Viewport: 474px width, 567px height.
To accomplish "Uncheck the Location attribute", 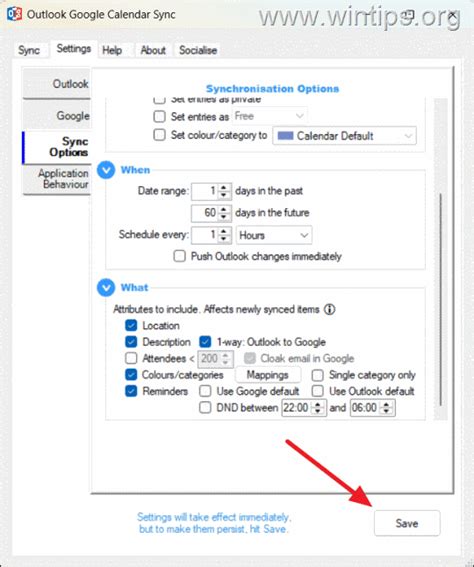I will (x=131, y=325).
